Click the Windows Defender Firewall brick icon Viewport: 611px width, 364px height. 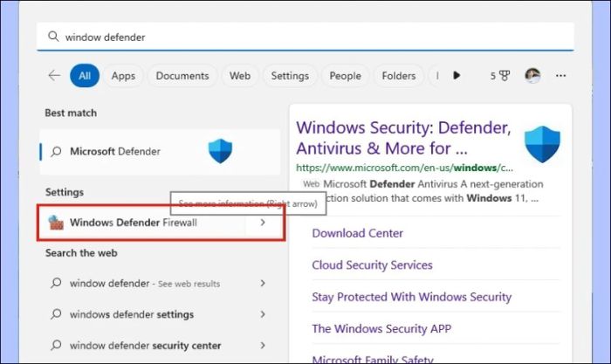pos(56,223)
